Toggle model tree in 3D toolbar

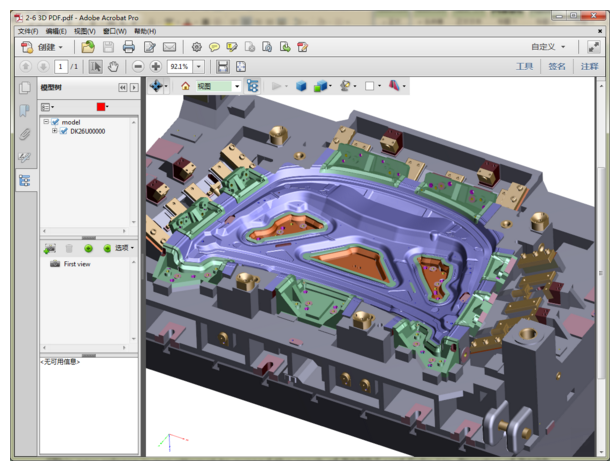coord(253,86)
